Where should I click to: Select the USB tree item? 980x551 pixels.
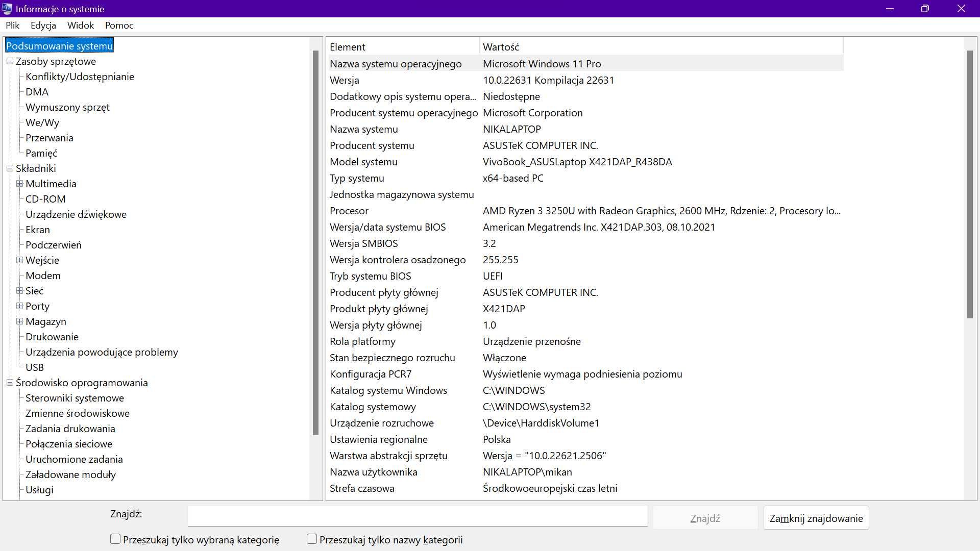(x=35, y=367)
